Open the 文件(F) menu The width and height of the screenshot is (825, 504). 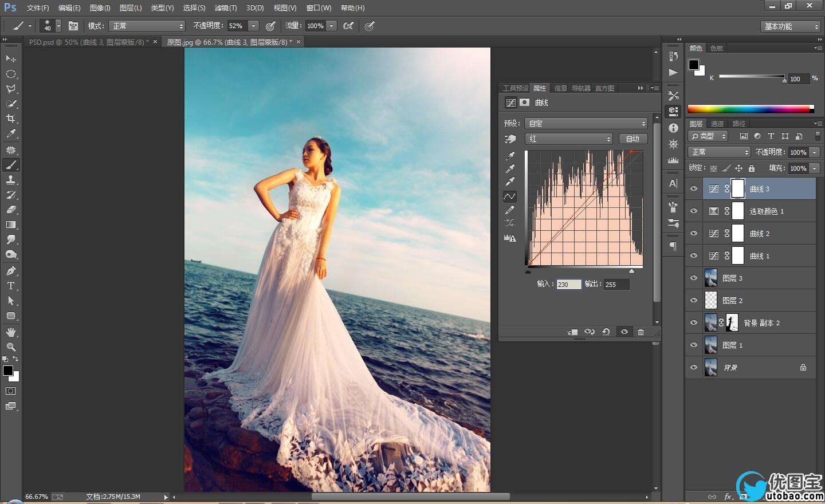click(x=38, y=8)
